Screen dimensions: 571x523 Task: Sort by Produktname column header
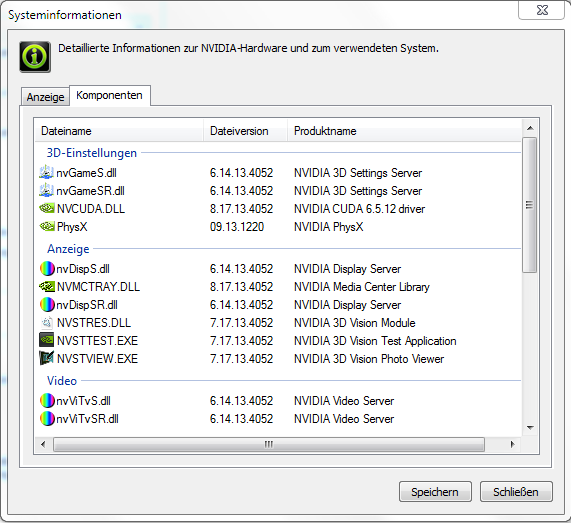point(404,130)
